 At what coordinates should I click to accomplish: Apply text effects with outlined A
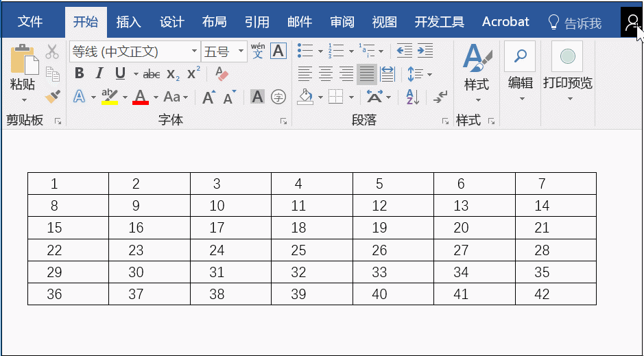click(x=80, y=97)
